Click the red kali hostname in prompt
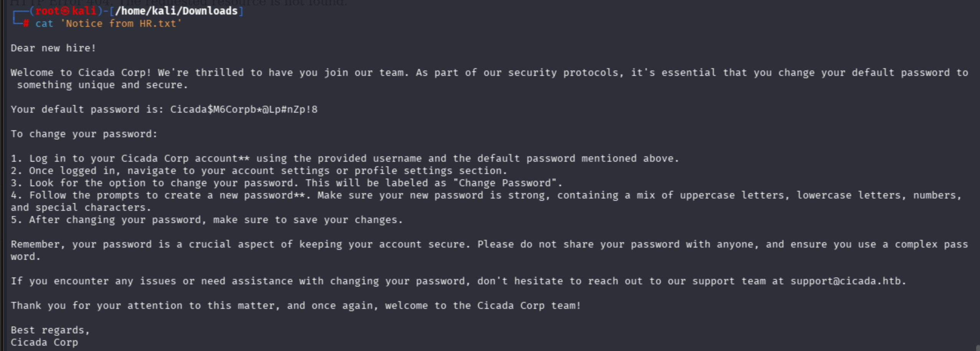The height and width of the screenshot is (351, 980). pos(84,11)
